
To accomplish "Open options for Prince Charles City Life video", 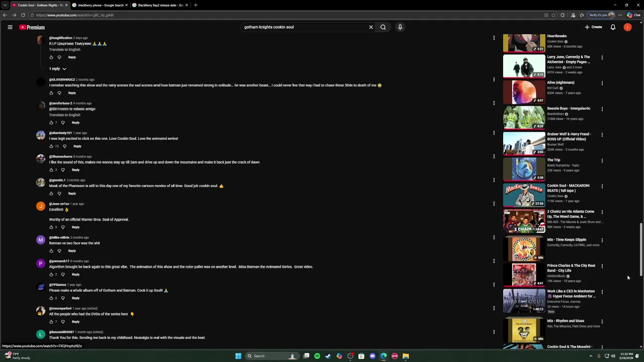I will [602, 266].
